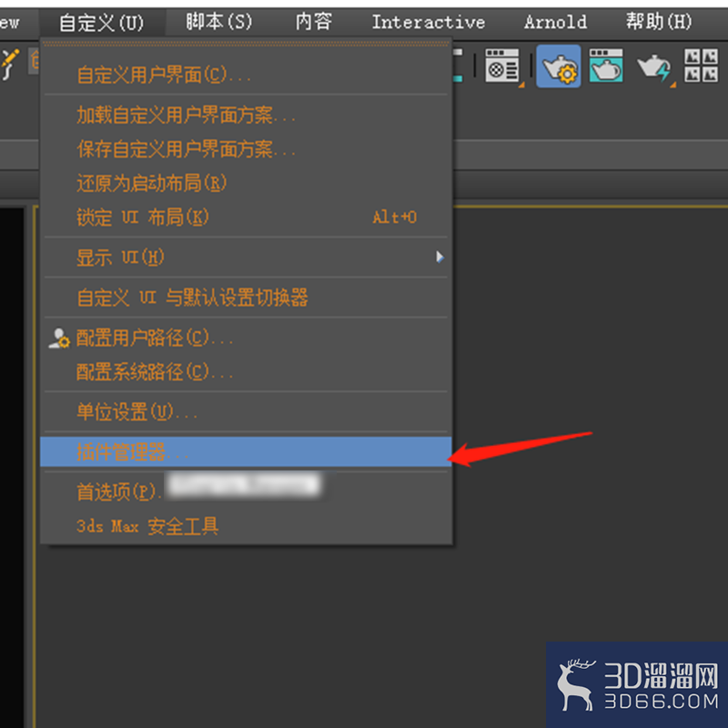Open 单位设置(U)... dialog

click(x=246, y=412)
